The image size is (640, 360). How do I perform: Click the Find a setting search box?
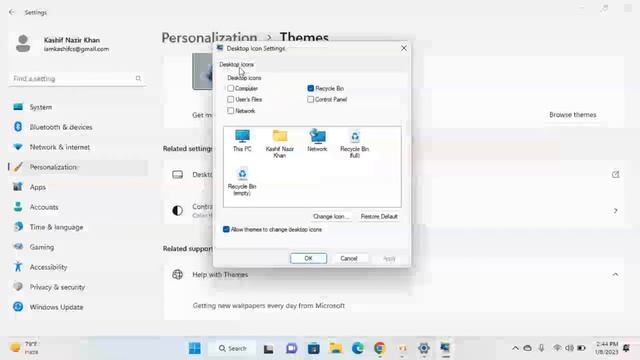click(x=77, y=78)
